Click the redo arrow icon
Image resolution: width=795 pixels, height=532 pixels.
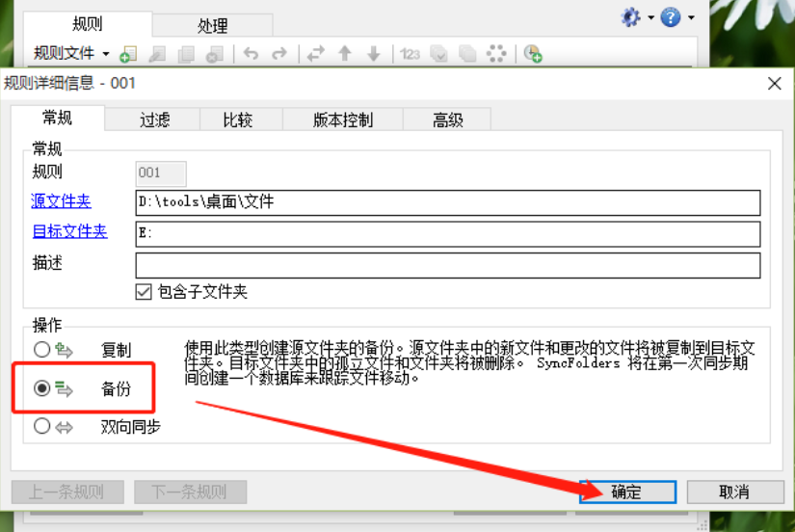pos(279,53)
